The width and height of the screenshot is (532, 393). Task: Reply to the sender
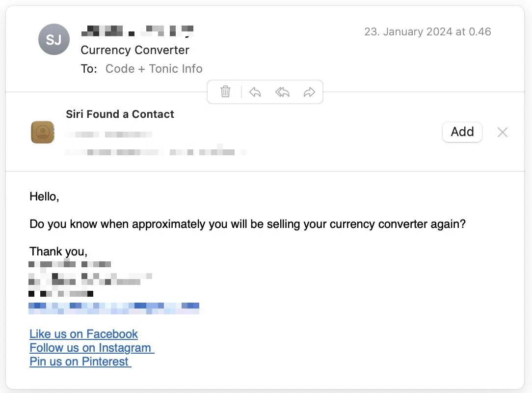click(255, 92)
